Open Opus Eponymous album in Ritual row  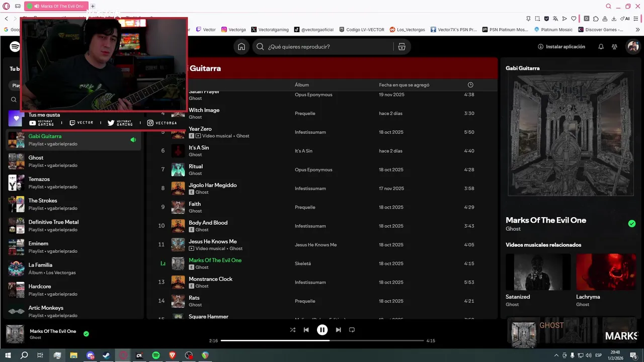pyautogui.click(x=313, y=169)
